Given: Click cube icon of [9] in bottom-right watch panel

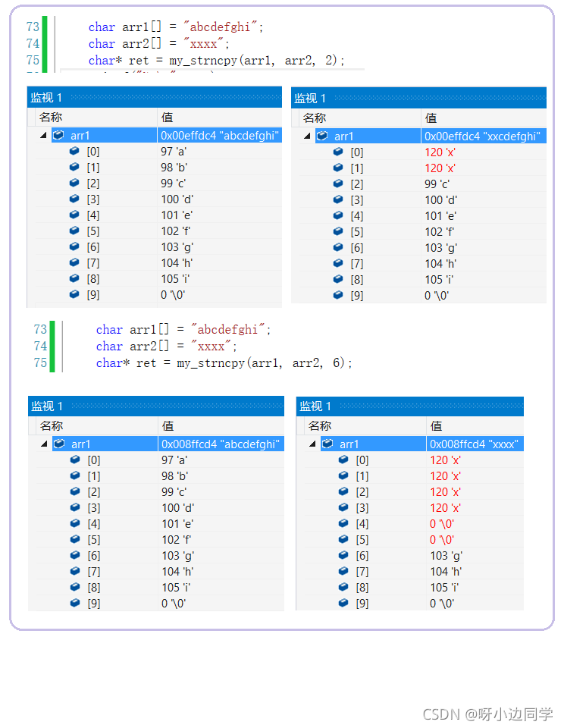Looking at the screenshot, I should click(x=343, y=603).
